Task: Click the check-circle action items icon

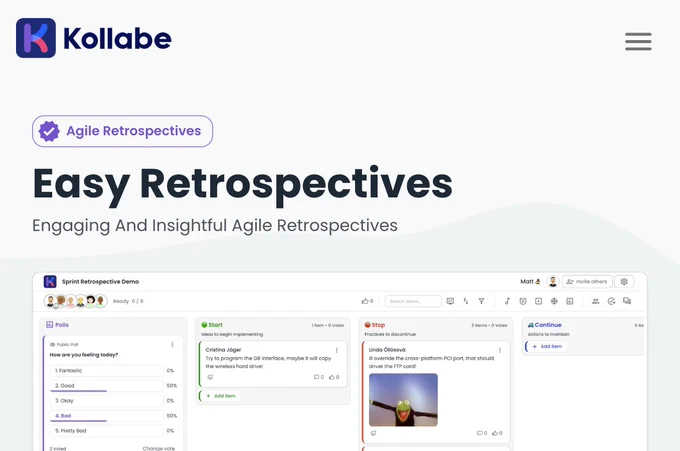Action: (611, 301)
